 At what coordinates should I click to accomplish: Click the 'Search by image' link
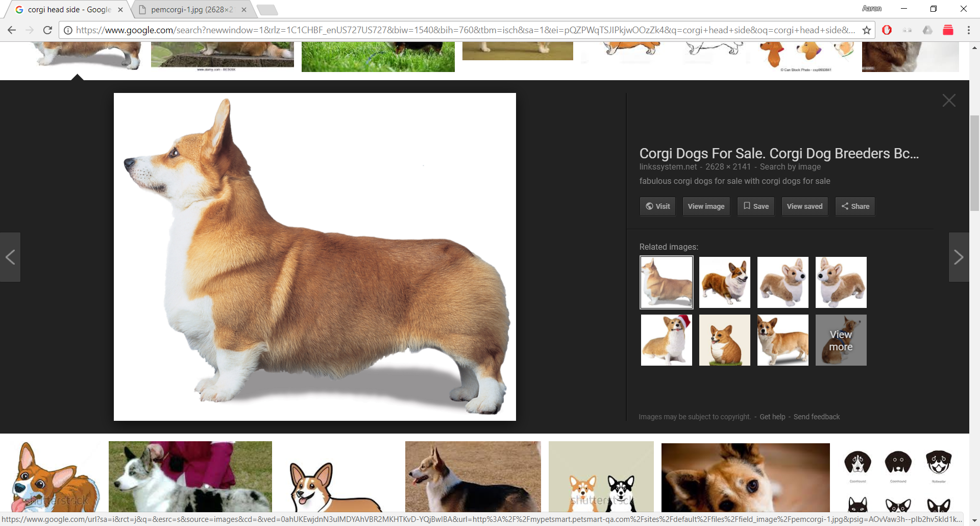(x=790, y=167)
